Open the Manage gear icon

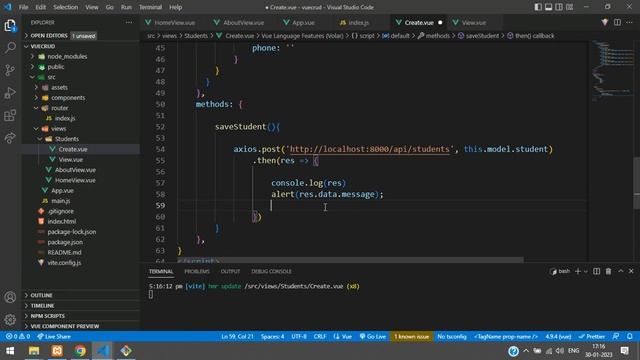(10, 319)
